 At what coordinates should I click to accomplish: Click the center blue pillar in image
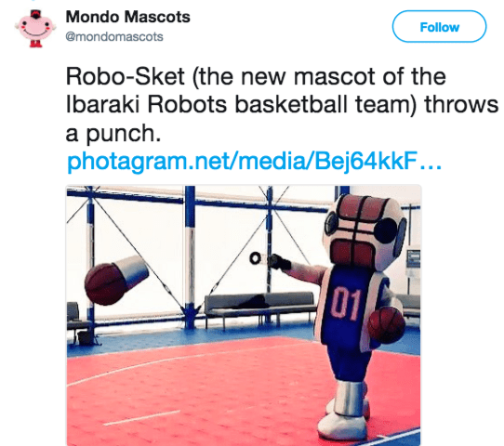[x=190, y=256]
